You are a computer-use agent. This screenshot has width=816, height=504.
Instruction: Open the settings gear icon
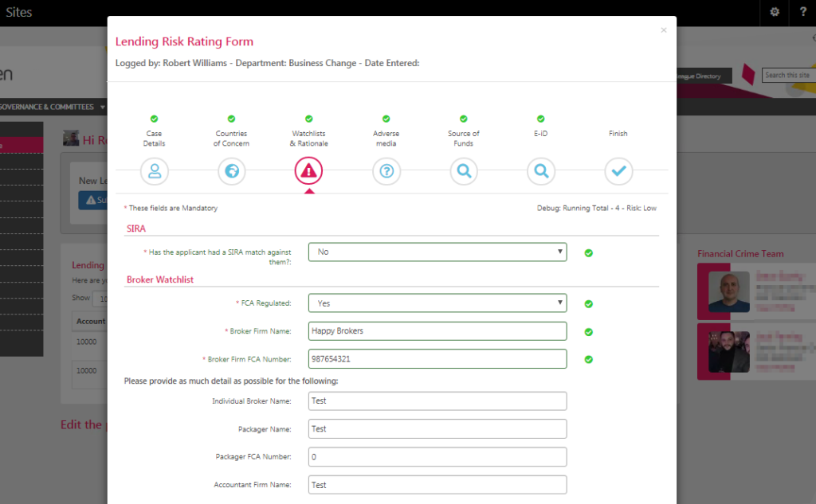pyautogui.click(x=775, y=12)
